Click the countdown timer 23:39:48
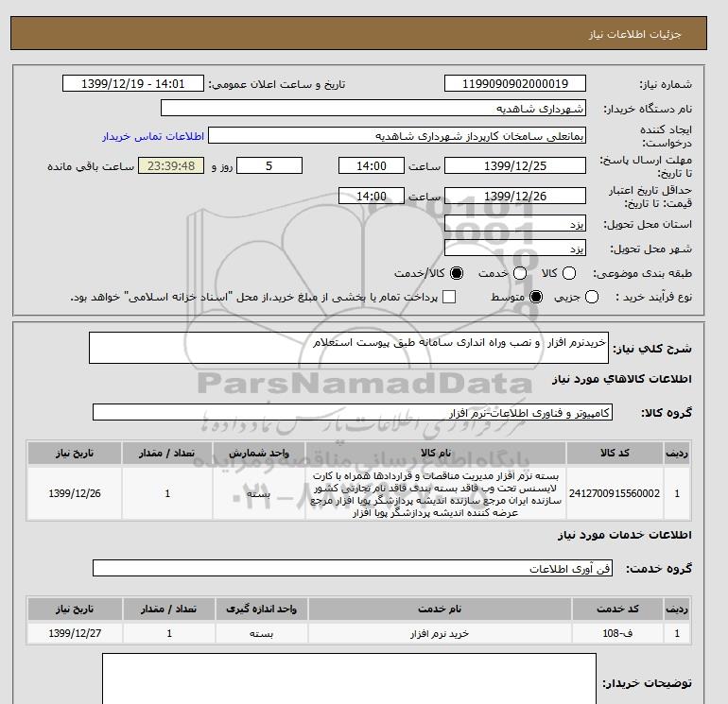 [171, 165]
